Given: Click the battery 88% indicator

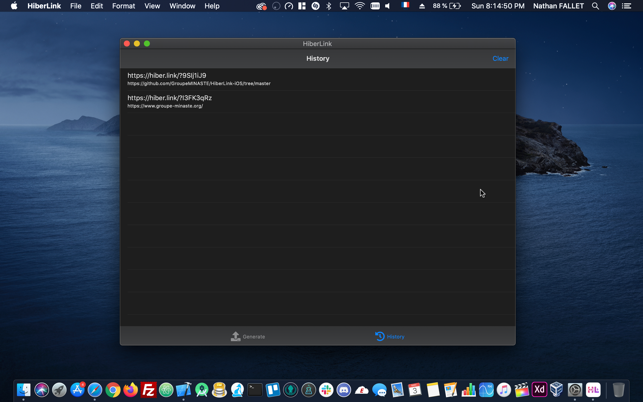Looking at the screenshot, I should point(447,6).
